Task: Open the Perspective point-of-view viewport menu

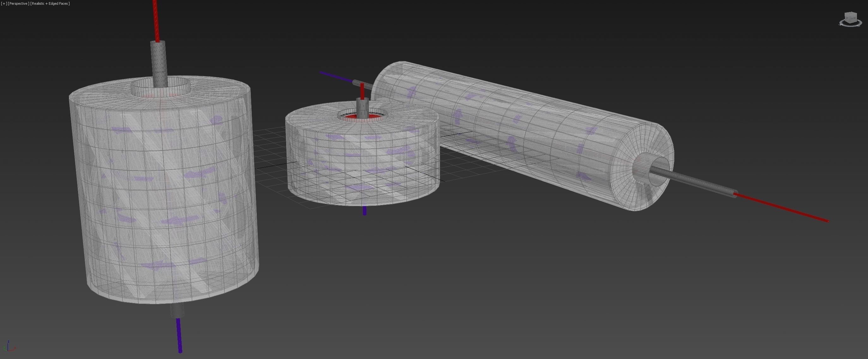Action: click(19, 3)
